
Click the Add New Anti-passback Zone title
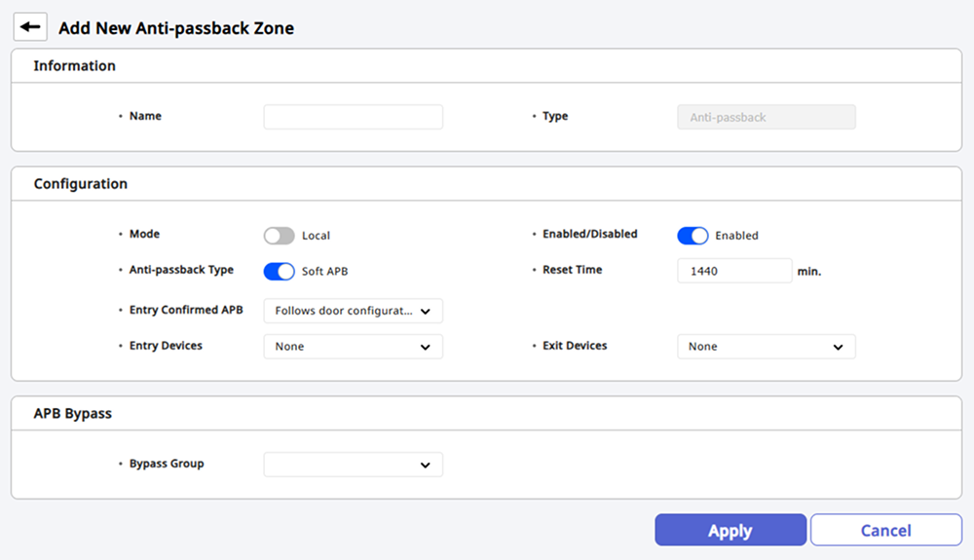tap(175, 28)
